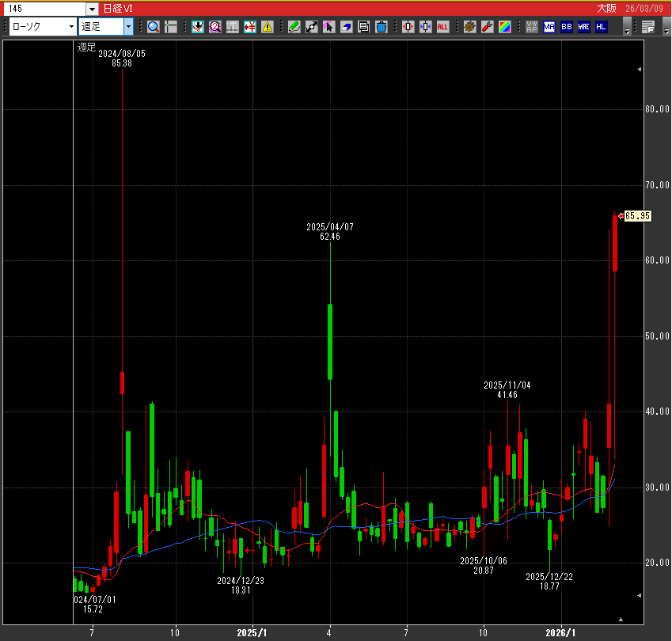Click the 65.95 current price label
The image size is (672, 641).
click(637, 216)
